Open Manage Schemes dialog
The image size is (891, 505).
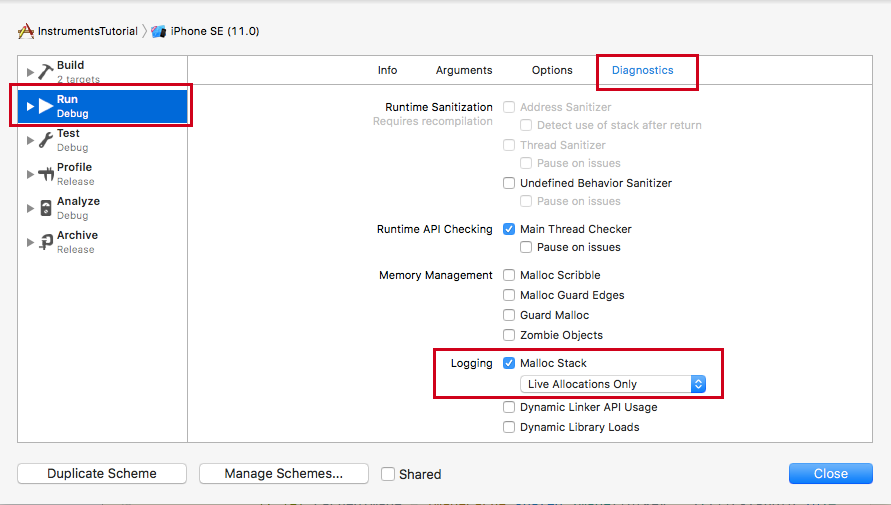(284, 473)
